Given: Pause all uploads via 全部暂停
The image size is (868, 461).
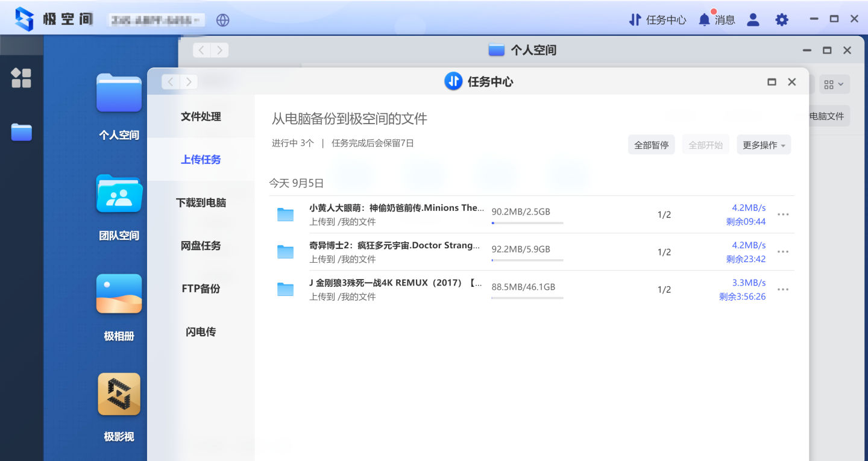Looking at the screenshot, I should [x=651, y=145].
